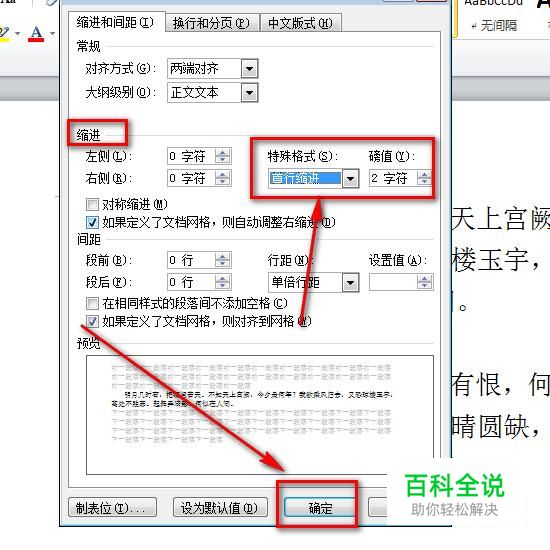Open highlight color dropdown arrow
Image resolution: width=550 pixels, height=550 pixels.
pos(17,34)
